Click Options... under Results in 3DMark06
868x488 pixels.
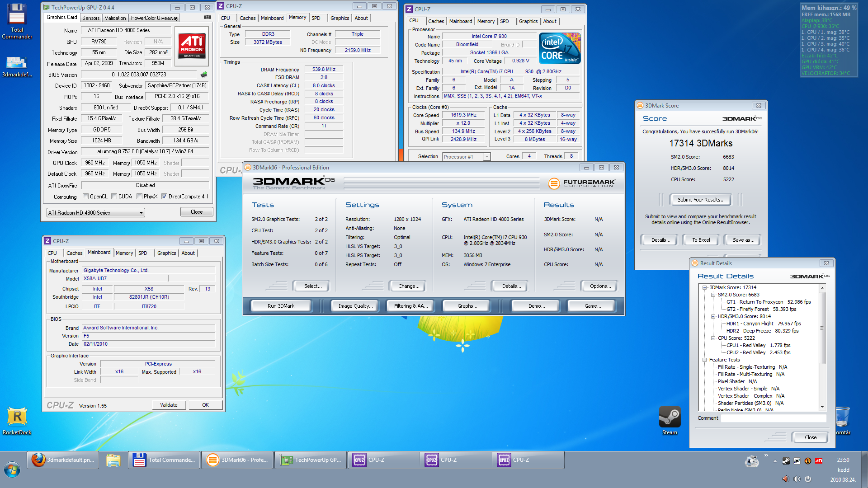(x=600, y=286)
